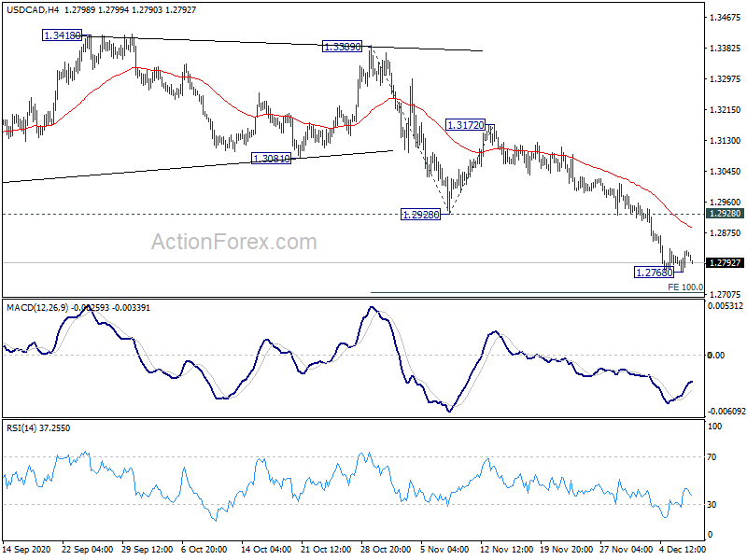Click the 1.34675 top price axis label

click(726, 18)
